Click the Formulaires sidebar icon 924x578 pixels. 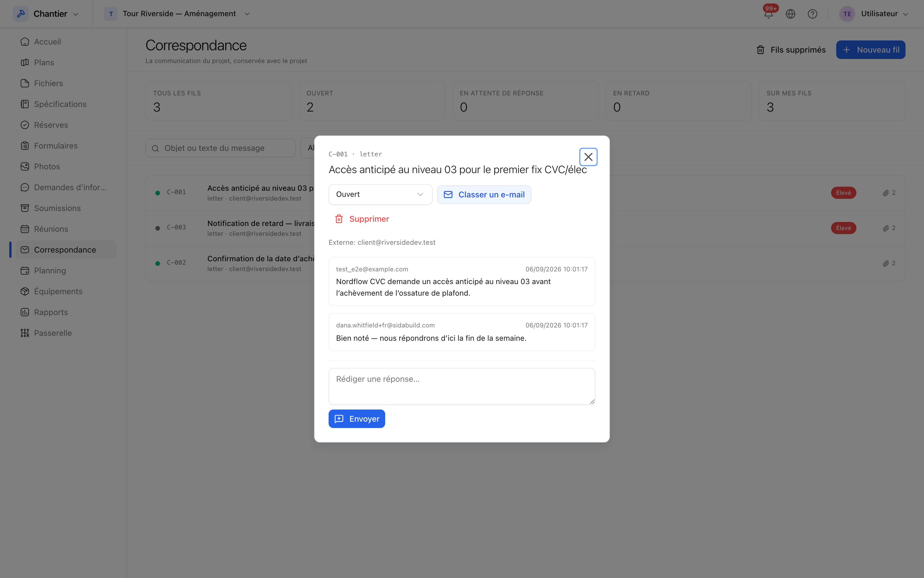(x=25, y=146)
